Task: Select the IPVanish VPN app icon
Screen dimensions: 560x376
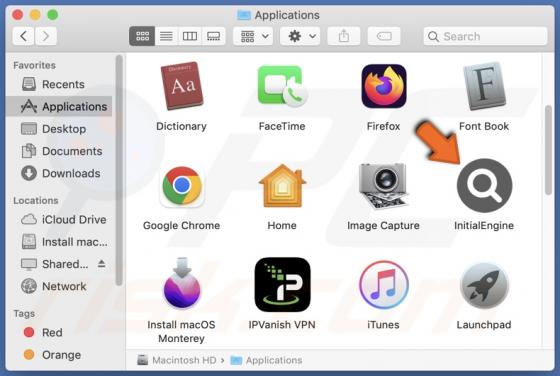Action: tap(282, 285)
